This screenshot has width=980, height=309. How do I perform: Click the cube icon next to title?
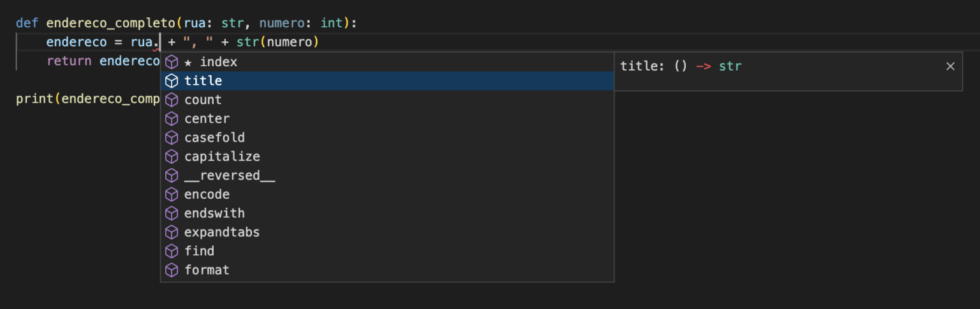click(172, 81)
